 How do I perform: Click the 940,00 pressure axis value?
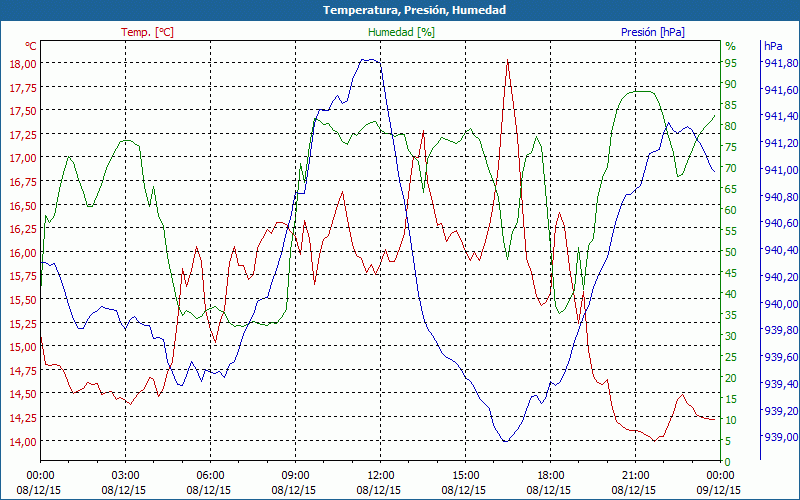click(x=780, y=304)
